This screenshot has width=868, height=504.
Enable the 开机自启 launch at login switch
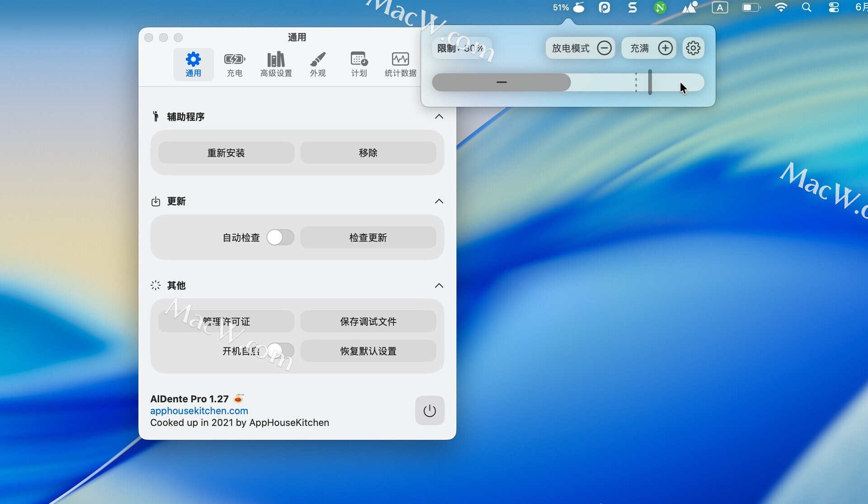tap(280, 351)
